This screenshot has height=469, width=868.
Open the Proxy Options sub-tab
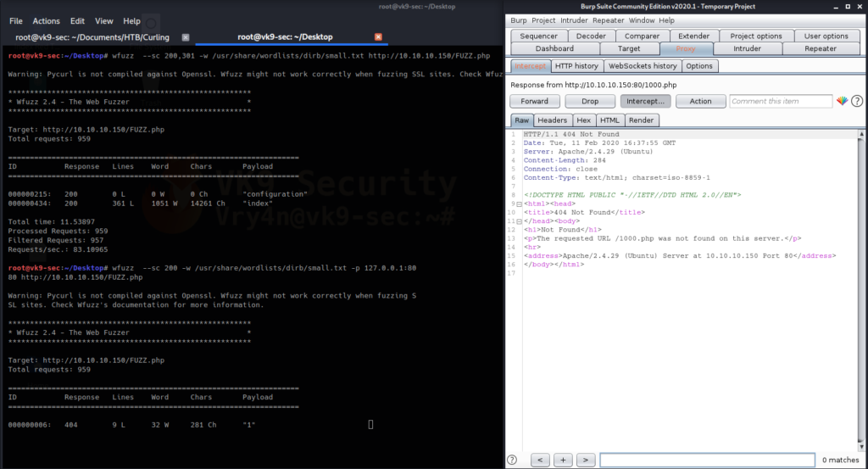coord(699,66)
